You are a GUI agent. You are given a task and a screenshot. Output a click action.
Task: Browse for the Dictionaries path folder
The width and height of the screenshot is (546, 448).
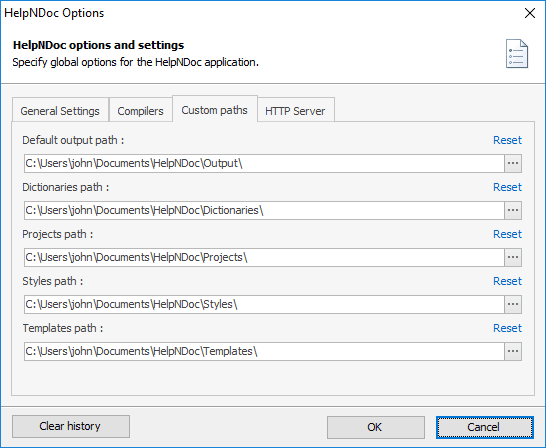pyautogui.click(x=513, y=210)
